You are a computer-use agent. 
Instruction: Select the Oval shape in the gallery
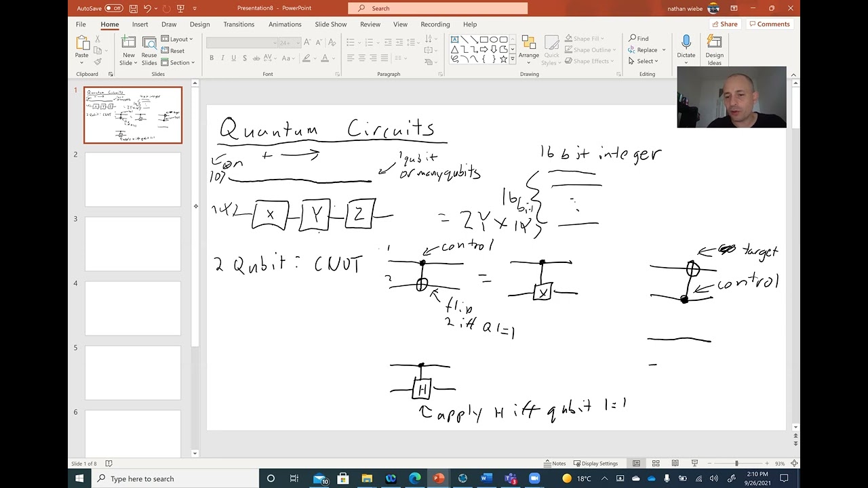click(x=493, y=39)
